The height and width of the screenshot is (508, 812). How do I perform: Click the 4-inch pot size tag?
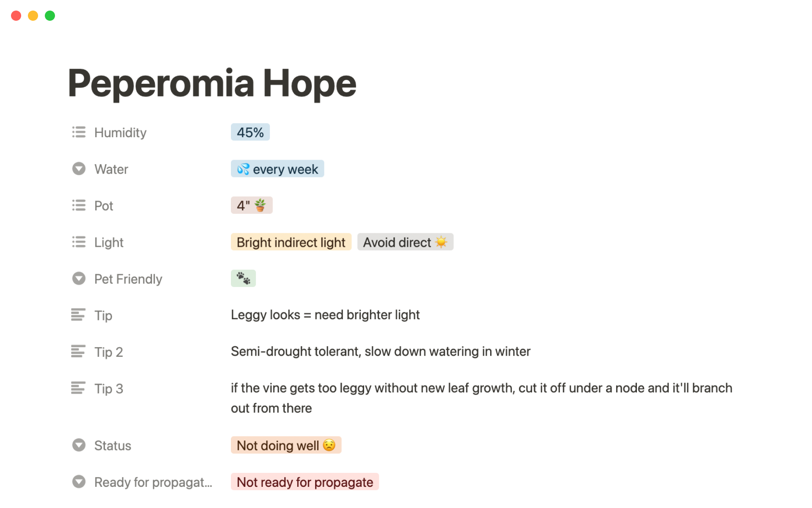coord(251,205)
